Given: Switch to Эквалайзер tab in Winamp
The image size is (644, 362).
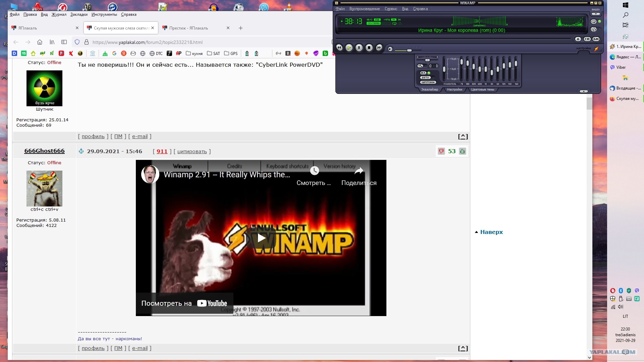Looking at the screenshot, I should (430, 90).
